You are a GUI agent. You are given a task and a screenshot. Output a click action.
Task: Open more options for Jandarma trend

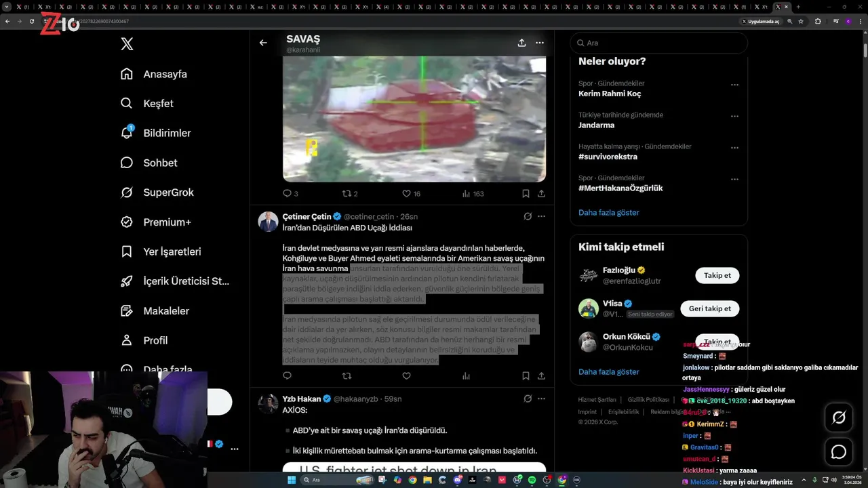point(734,117)
